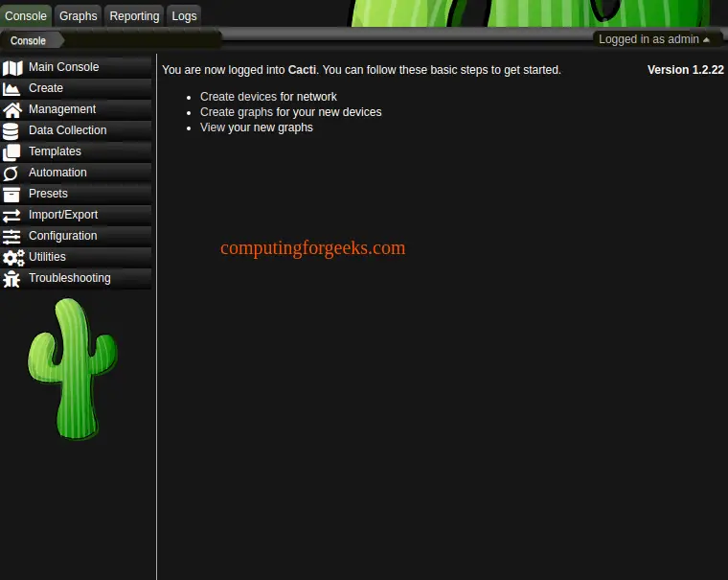This screenshot has width=728, height=580.
Task: Expand the Create menu section
Action: coord(76,88)
